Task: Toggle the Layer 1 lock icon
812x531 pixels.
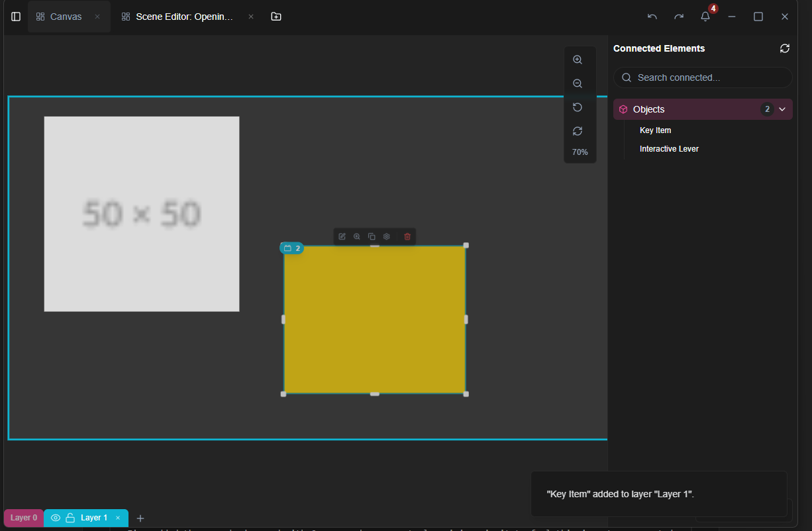Action: click(x=70, y=518)
